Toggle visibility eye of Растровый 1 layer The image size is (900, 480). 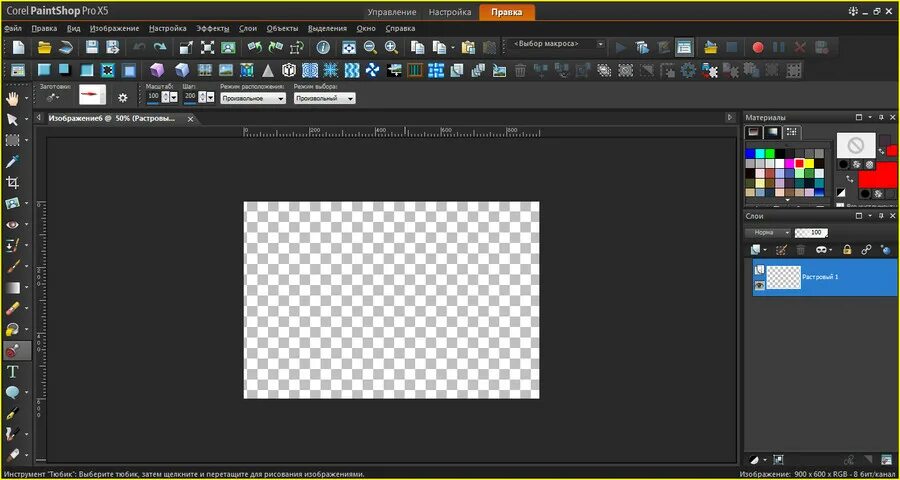(x=759, y=285)
